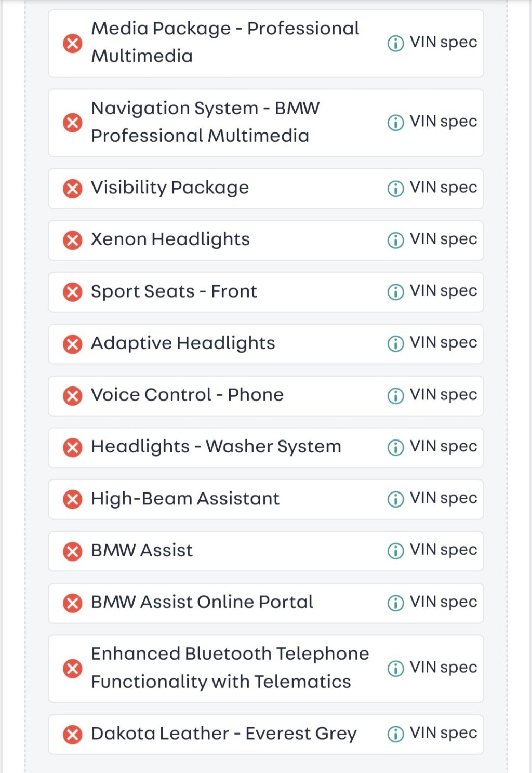
Task: Tap red X for Voice Control - Phone
Action: click(x=73, y=396)
